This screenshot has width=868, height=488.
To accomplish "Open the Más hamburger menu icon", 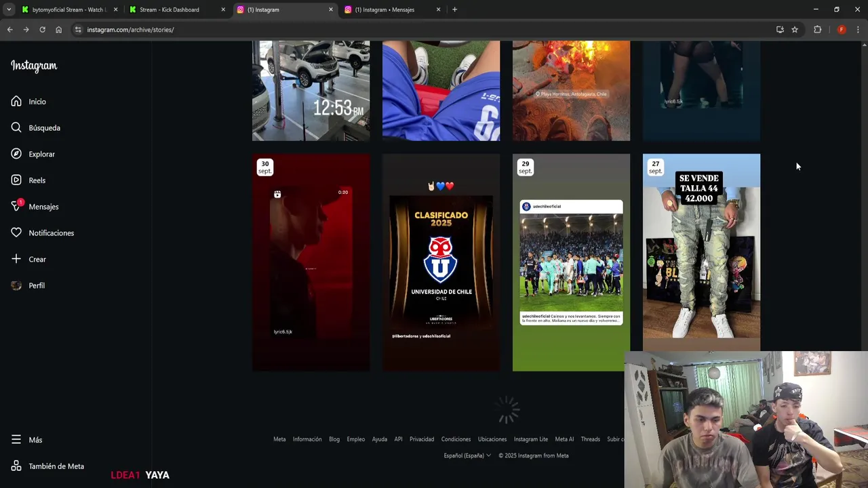I will [x=16, y=440].
